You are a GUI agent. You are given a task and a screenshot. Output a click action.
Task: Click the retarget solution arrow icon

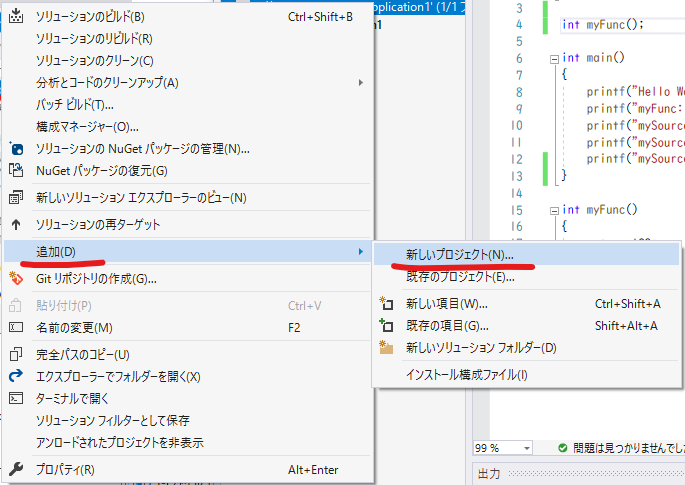coord(16,225)
